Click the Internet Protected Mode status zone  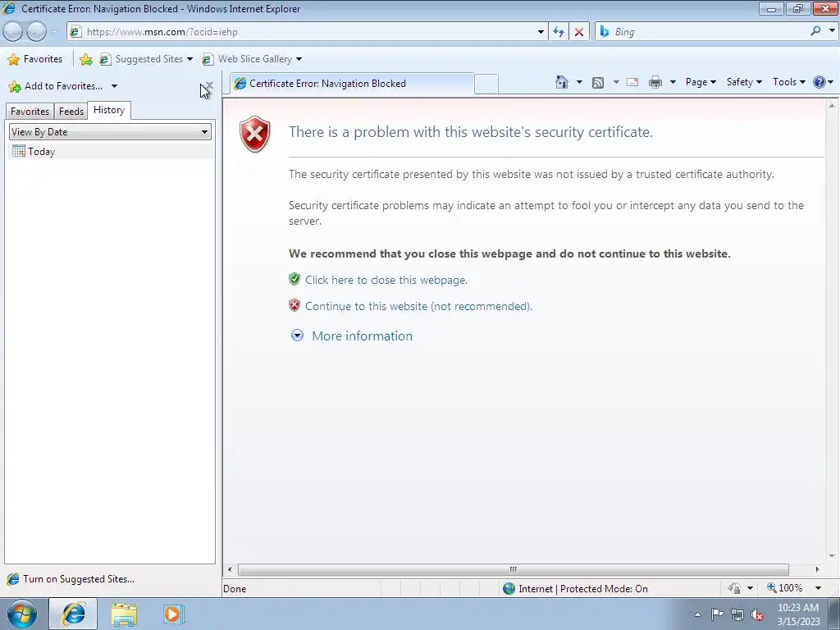tap(575, 589)
